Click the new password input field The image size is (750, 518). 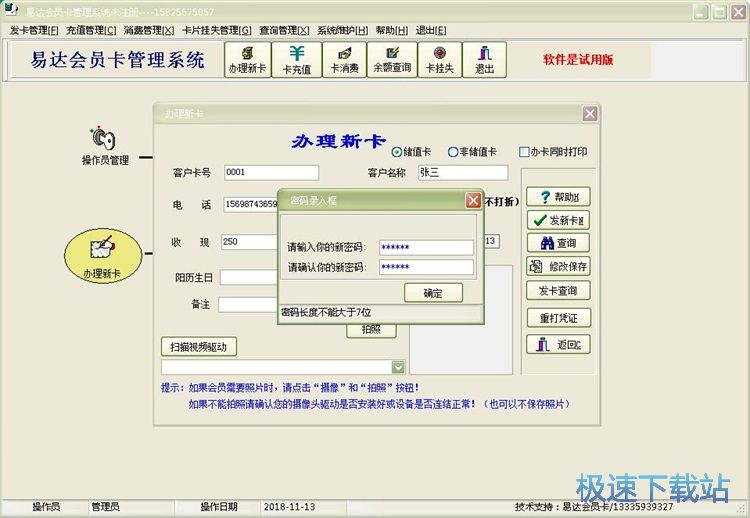[x=426, y=247]
